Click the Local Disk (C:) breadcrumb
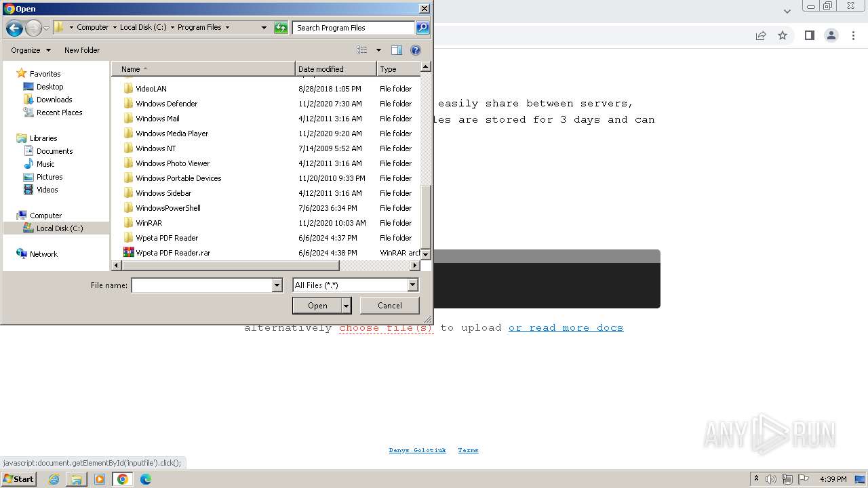Viewport: 868px width, 488px height. pos(143,28)
